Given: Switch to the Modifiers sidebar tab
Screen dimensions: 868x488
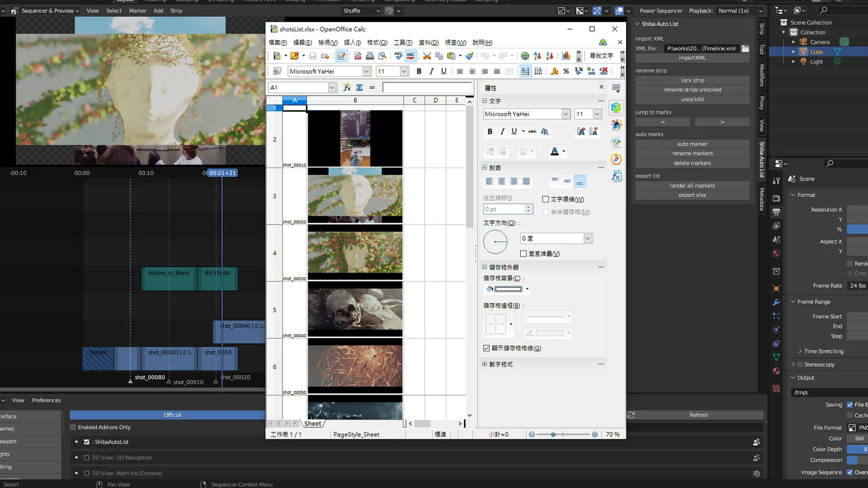Looking at the screenshot, I should (762, 75).
